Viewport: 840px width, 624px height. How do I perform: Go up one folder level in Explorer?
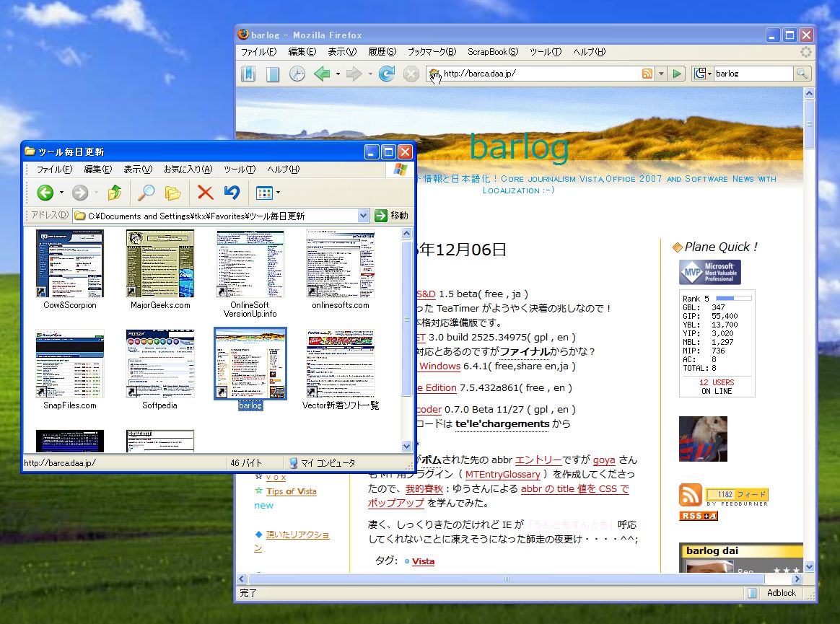(x=114, y=193)
